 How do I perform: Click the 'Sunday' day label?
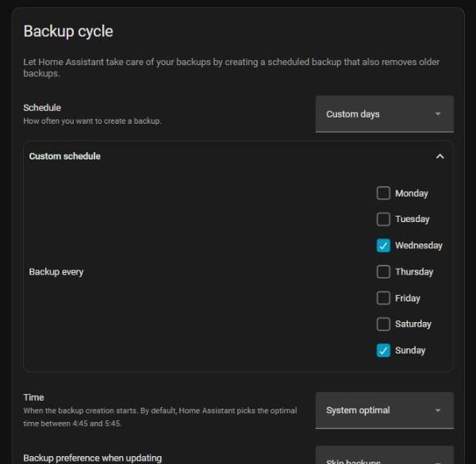410,351
